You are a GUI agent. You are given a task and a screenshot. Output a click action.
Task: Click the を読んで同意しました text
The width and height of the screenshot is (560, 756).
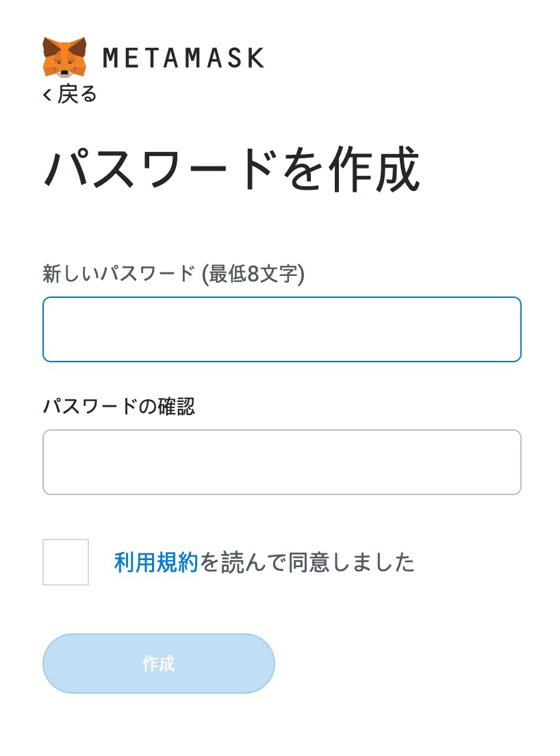(307, 563)
